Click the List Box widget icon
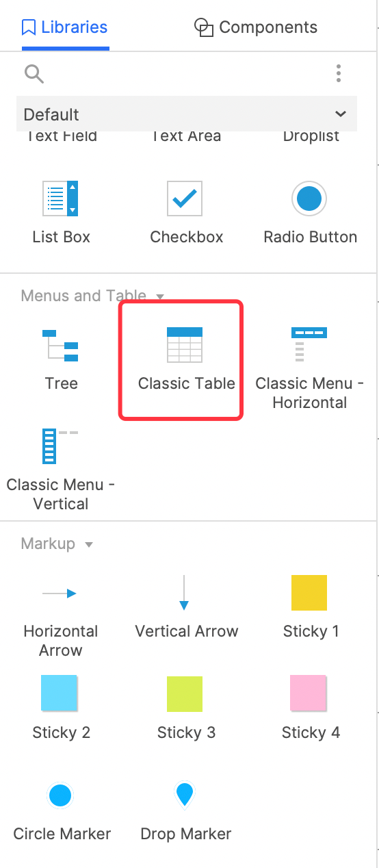This screenshot has width=379, height=868. coord(60,199)
